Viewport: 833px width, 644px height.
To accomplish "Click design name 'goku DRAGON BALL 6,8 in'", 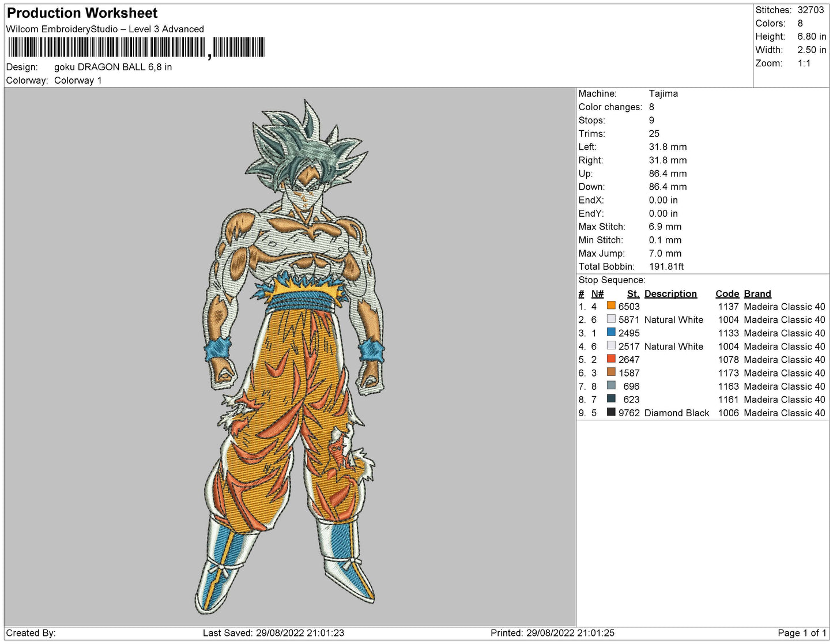I will click(113, 67).
